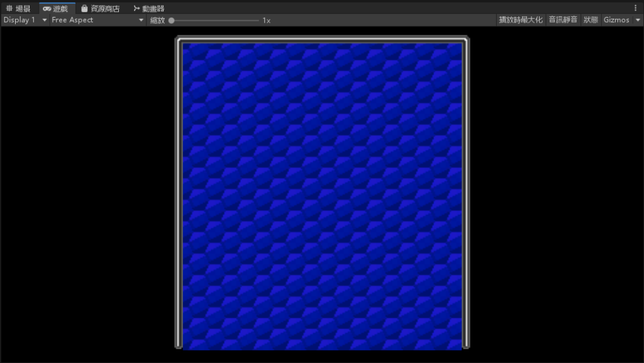This screenshot has width=644, height=363.
Task: Toggle 播放時最大化 (Maximize on Play)
Action: pos(520,20)
